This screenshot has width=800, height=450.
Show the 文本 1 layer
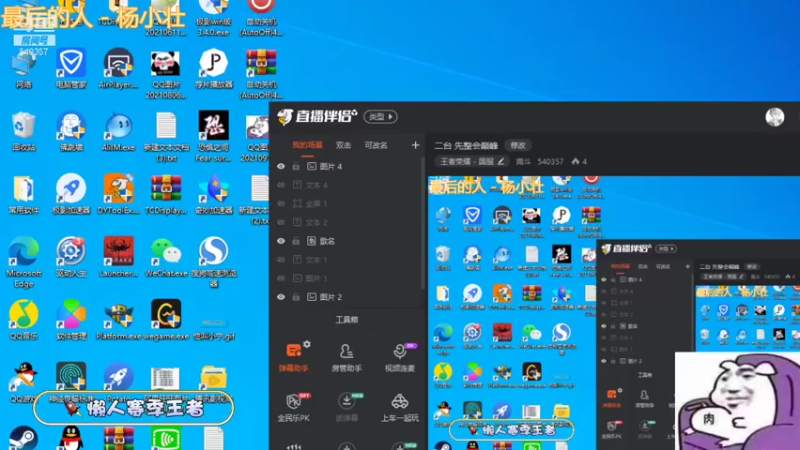(281, 260)
